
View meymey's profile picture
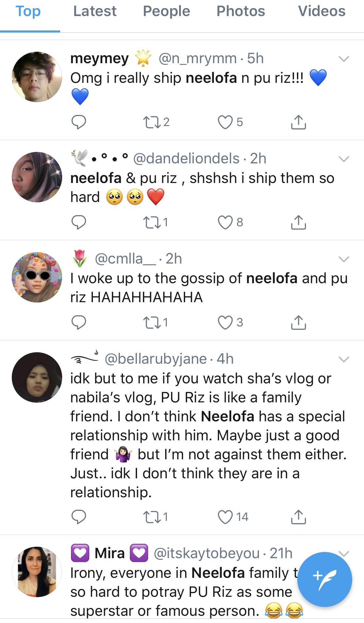pyautogui.click(x=37, y=77)
